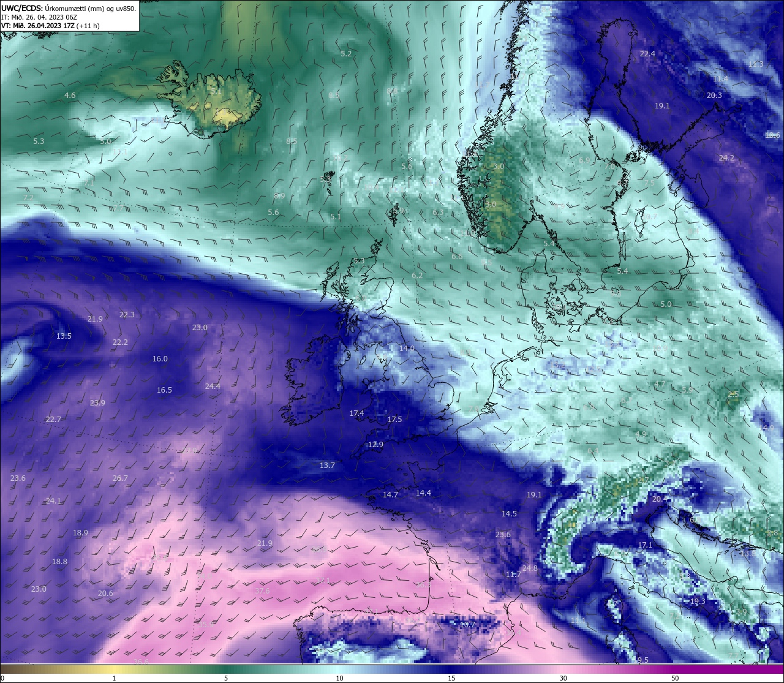Click the 11.7 value over southern France
The height and width of the screenshot is (683, 784).
coord(513,575)
